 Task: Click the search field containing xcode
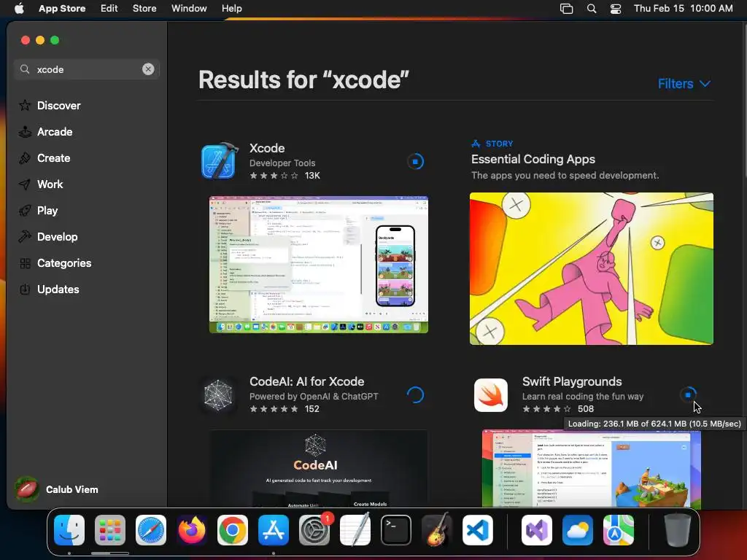tap(87, 69)
